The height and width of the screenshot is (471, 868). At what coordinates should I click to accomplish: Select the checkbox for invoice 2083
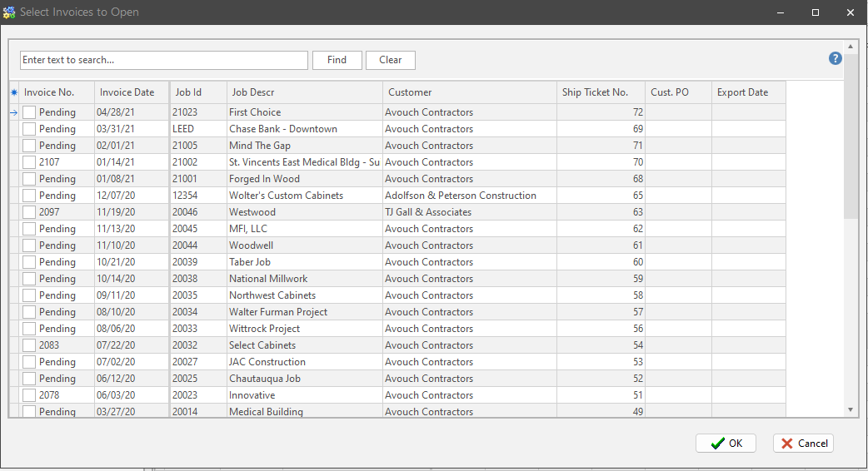(x=29, y=345)
